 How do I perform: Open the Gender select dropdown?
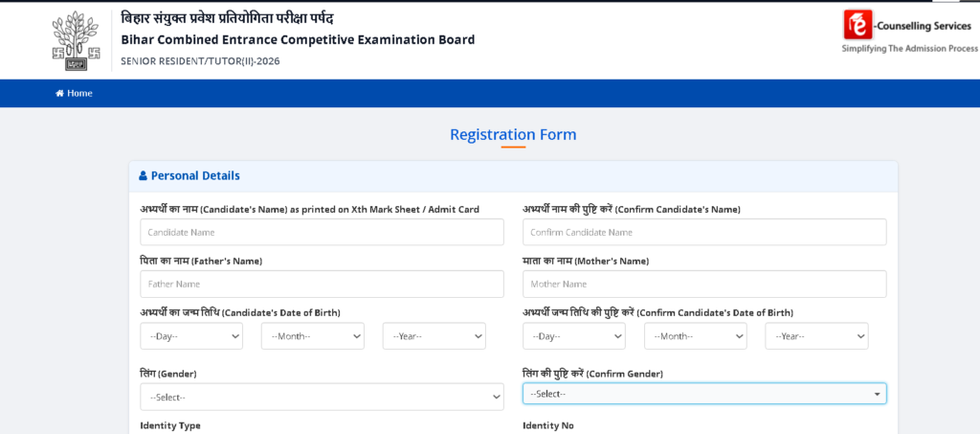[322, 397]
